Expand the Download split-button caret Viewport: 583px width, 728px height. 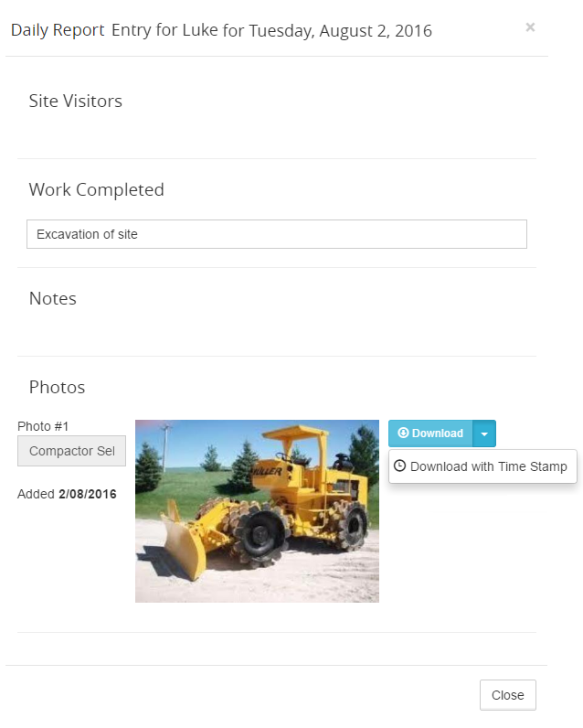coord(484,434)
